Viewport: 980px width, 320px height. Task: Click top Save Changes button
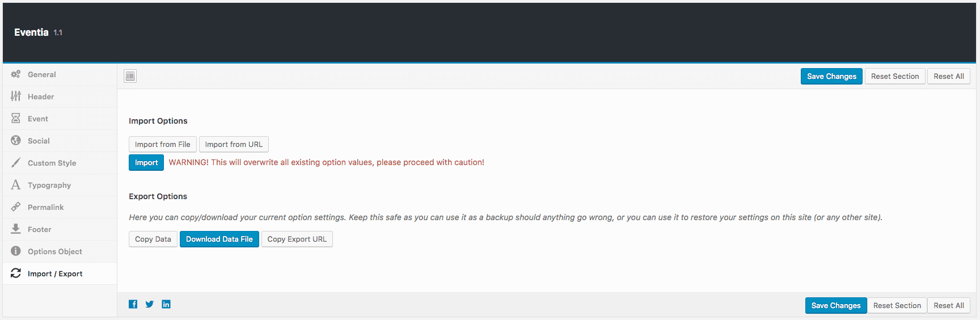(x=831, y=77)
